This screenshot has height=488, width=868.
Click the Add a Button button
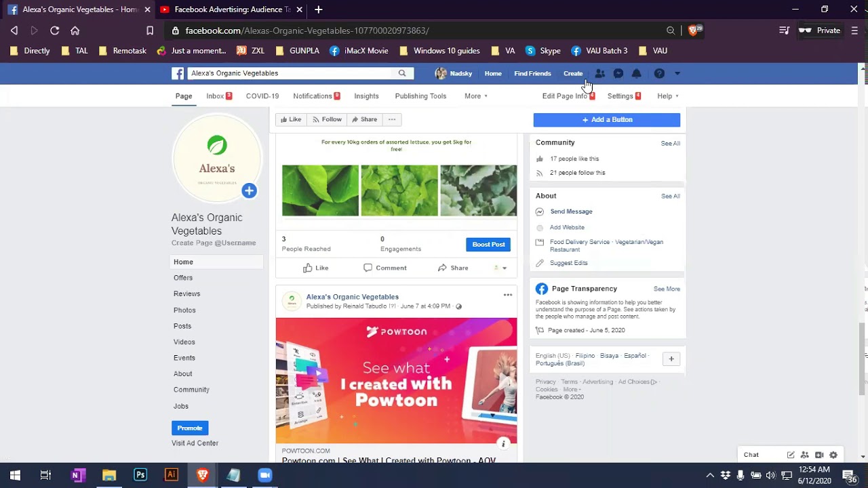point(607,120)
